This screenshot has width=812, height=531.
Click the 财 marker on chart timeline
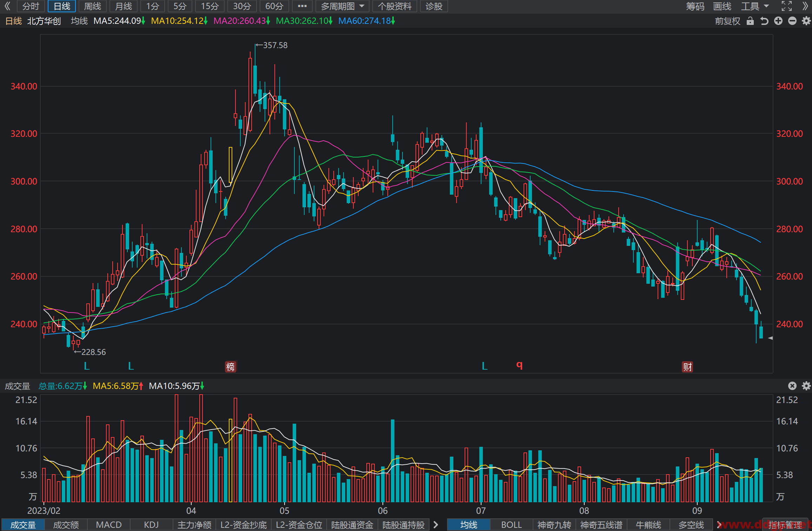pyautogui.click(x=687, y=367)
